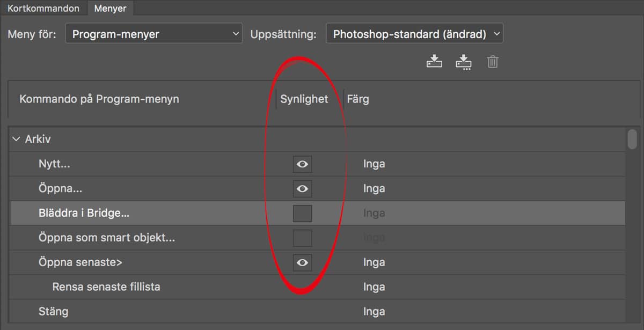This screenshot has height=330, width=644.
Task: Delete the current menu set trash icon
Action: [493, 62]
